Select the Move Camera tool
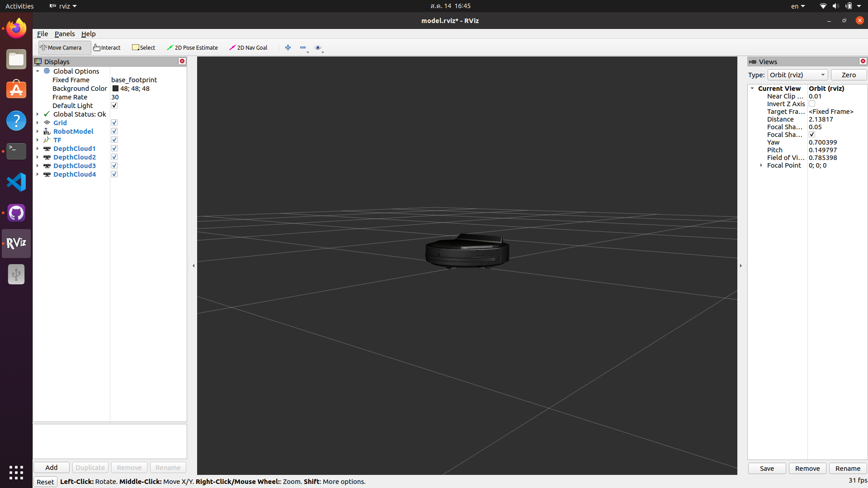 tap(63, 47)
